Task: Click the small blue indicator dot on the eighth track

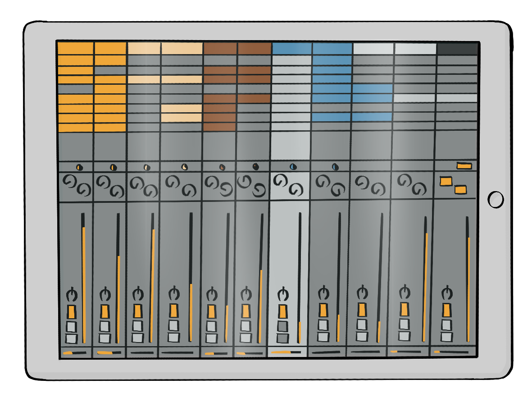Action: click(x=335, y=167)
